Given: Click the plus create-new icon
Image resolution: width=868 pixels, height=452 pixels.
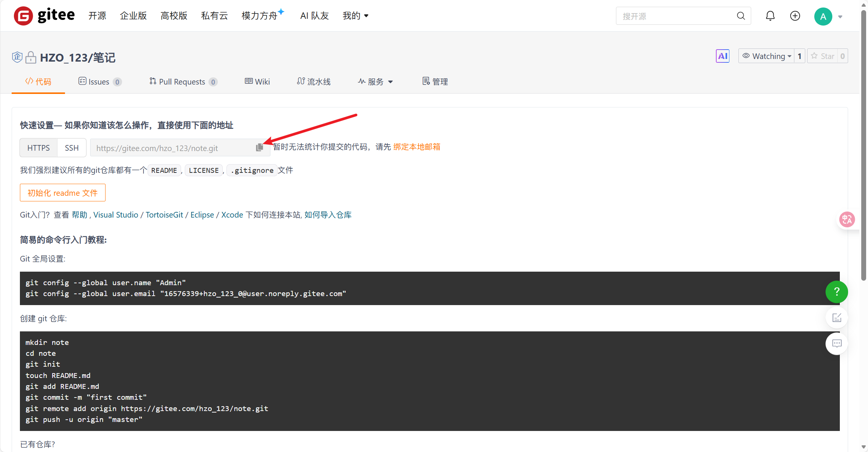Looking at the screenshot, I should point(795,16).
